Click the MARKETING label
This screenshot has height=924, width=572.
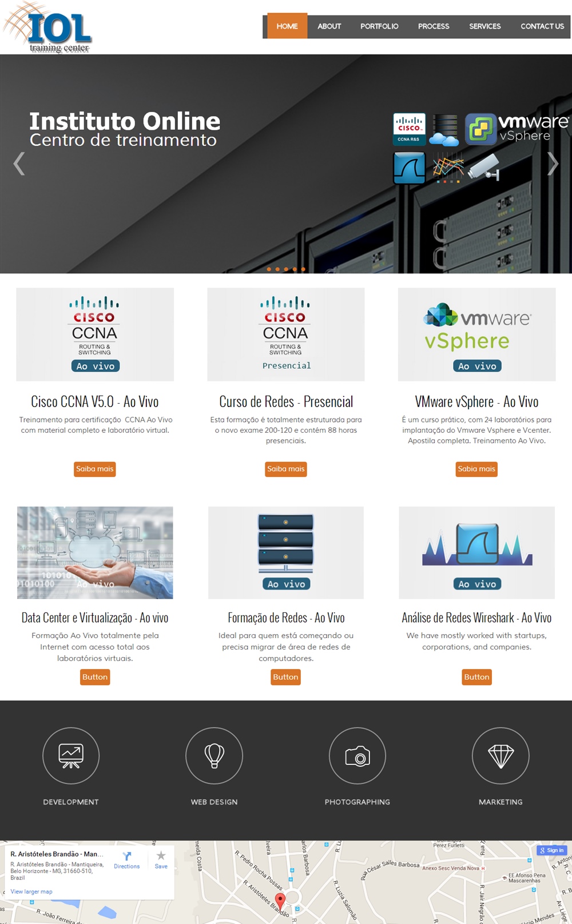(x=500, y=802)
